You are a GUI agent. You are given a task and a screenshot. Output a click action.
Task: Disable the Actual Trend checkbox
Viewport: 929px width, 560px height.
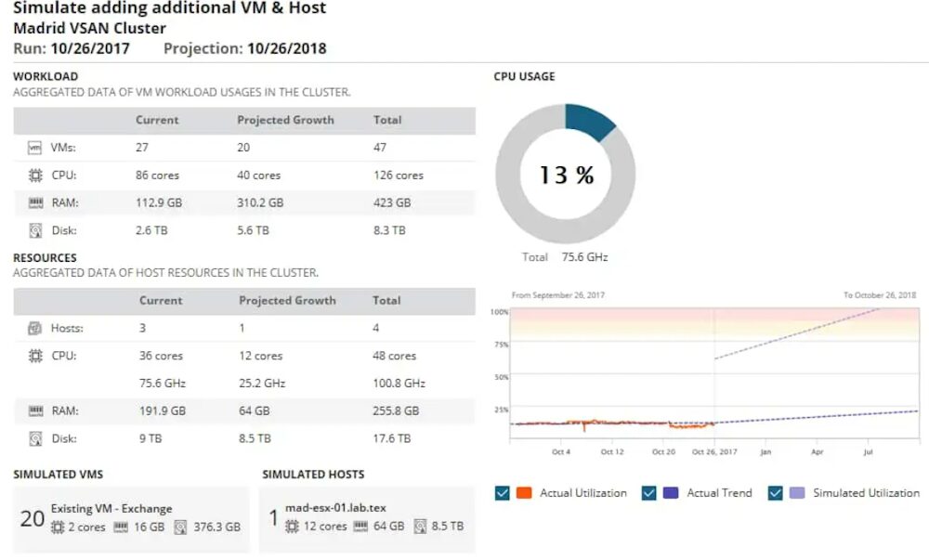(648, 493)
